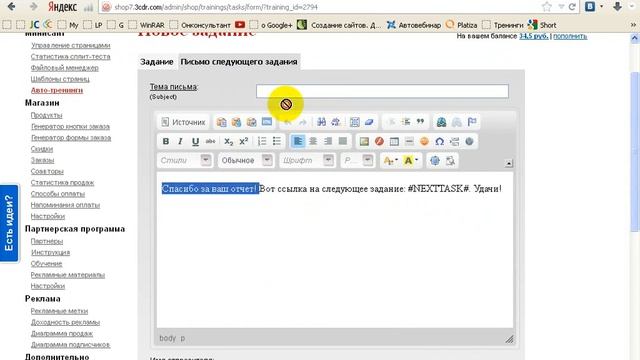Click the Show Blocks icon
640x360 pixels.
(x=450, y=160)
